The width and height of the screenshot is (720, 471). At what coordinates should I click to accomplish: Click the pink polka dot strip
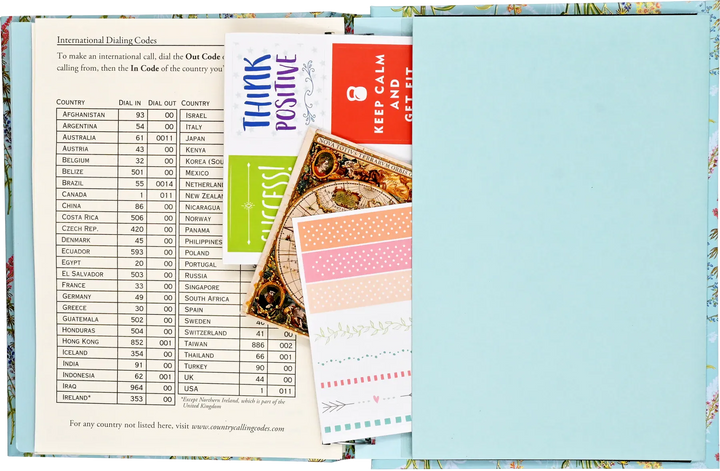click(x=357, y=260)
